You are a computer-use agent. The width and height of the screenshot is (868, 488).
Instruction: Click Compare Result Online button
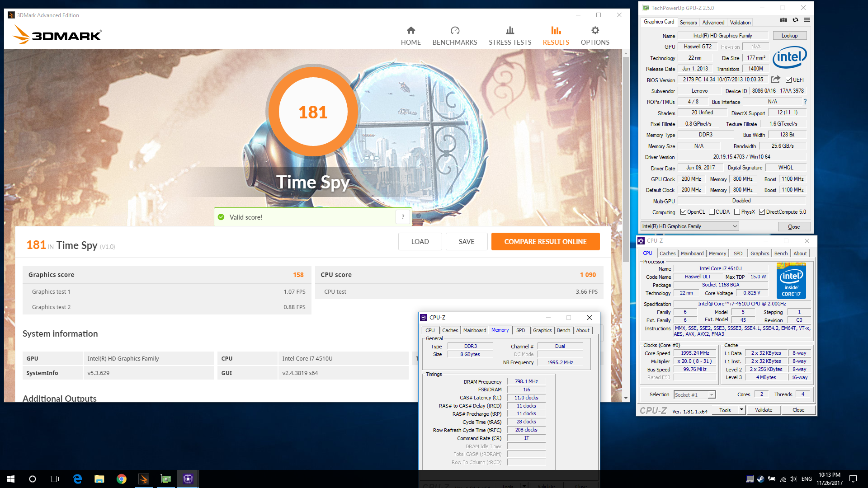click(545, 241)
